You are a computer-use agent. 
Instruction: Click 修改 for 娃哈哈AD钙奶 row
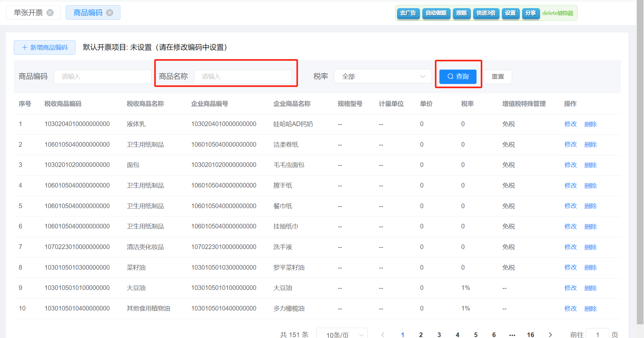(570, 124)
